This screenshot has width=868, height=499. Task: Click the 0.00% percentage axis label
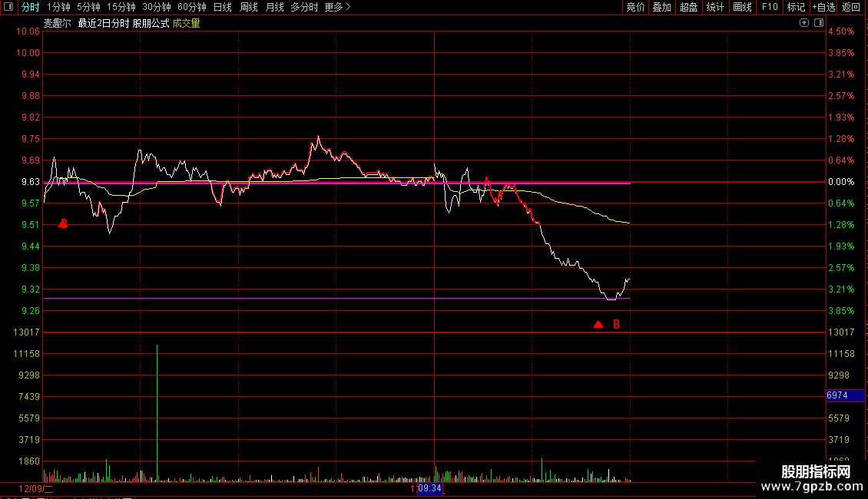point(841,182)
